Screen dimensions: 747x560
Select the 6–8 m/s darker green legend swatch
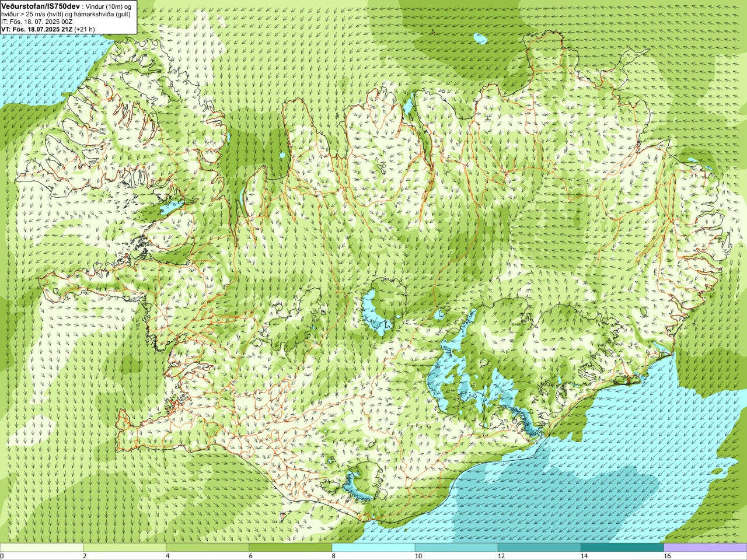(291, 548)
